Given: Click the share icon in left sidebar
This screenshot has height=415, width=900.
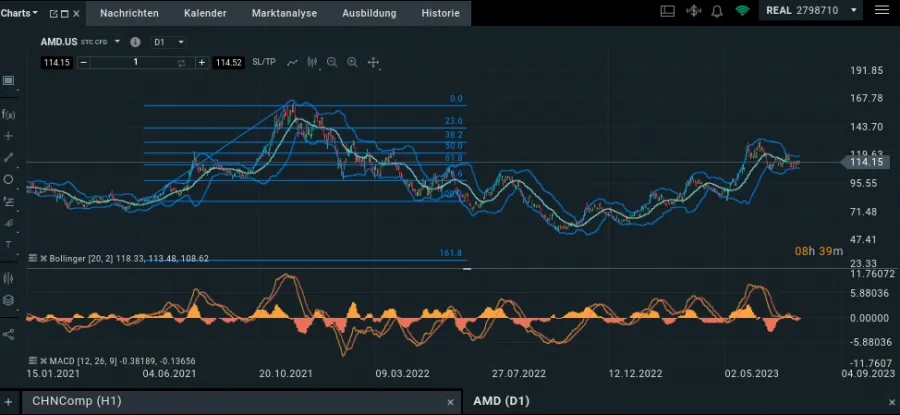Looking at the screenshot, I should click(x=9, y=333).
